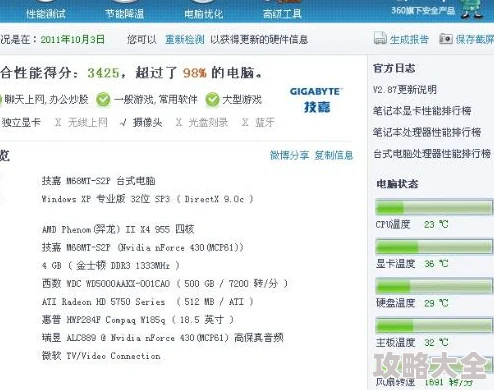
Task: Click the X mark beside 无线上网
Action: (58, 123)
